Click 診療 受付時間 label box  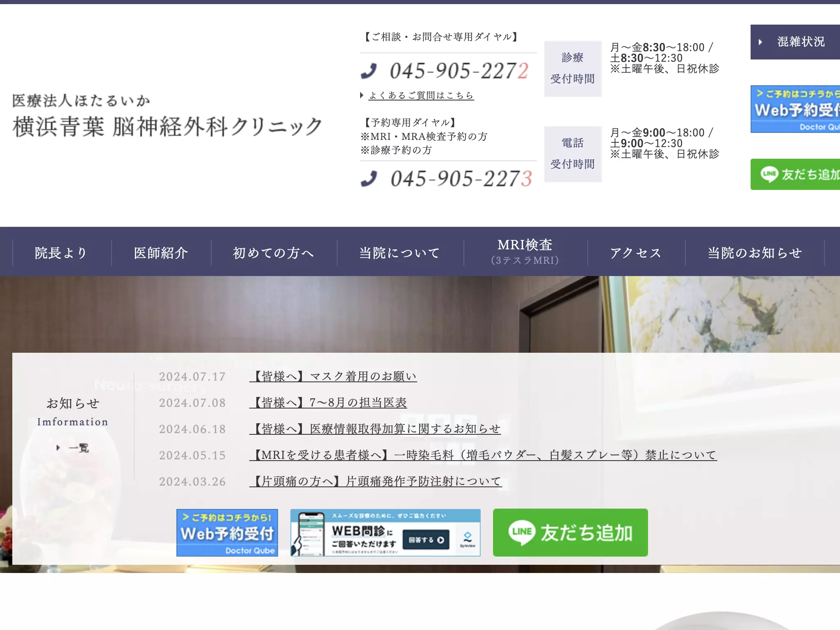573,68
